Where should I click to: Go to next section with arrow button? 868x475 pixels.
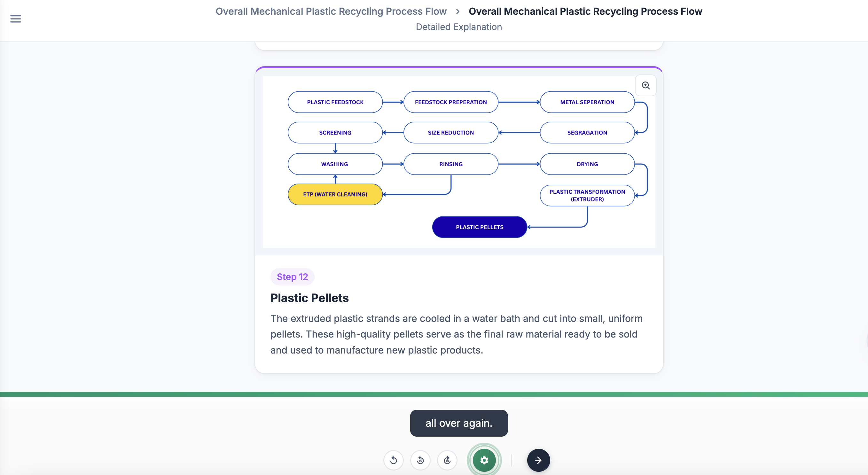538,460
